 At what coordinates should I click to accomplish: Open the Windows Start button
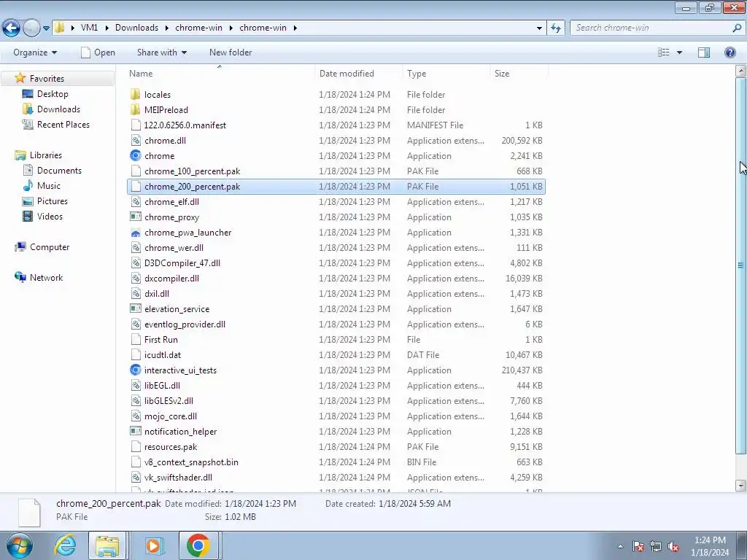20,545
